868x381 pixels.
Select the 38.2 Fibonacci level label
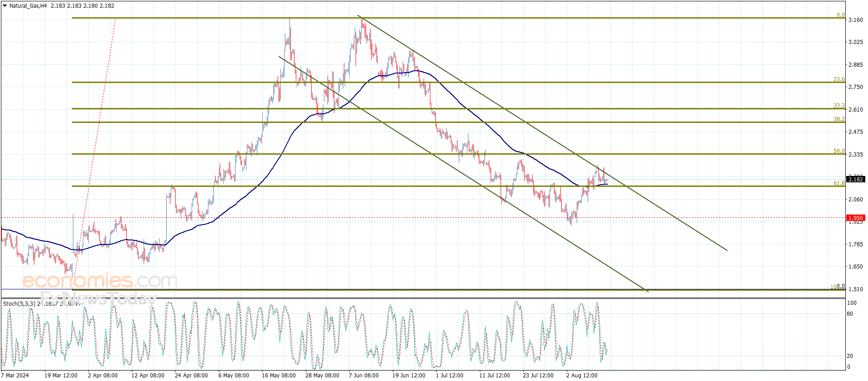pos(839,119)
